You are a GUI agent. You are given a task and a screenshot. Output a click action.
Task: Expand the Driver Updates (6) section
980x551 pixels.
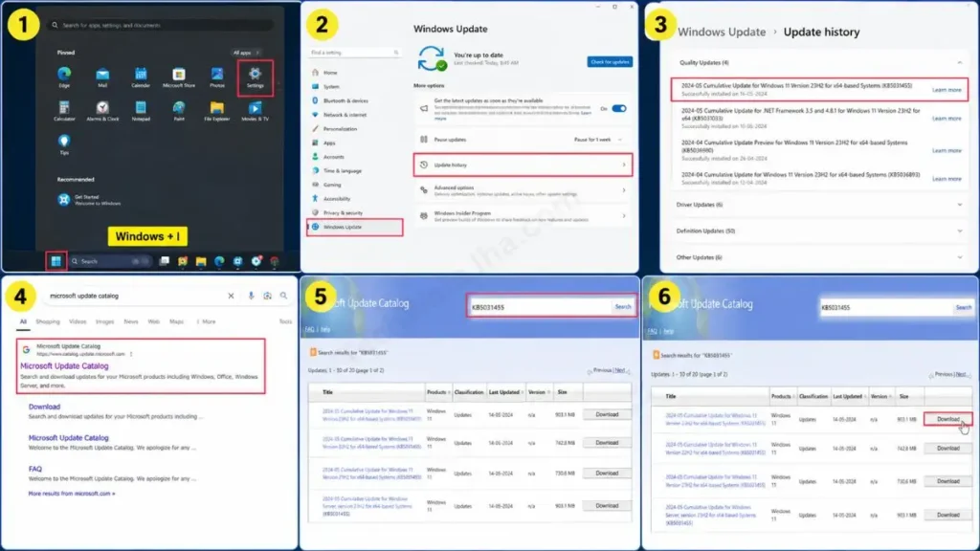point(959,205)
